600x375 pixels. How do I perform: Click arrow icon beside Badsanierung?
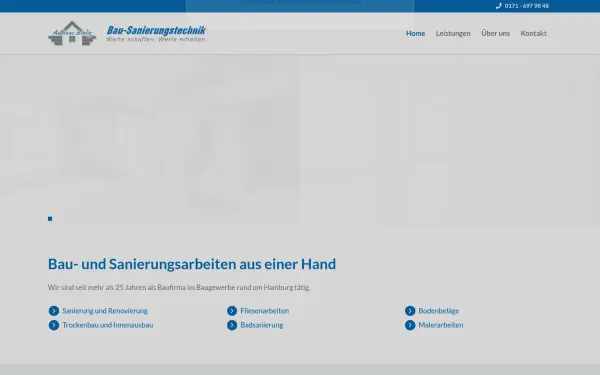click(x=232, y=325)
